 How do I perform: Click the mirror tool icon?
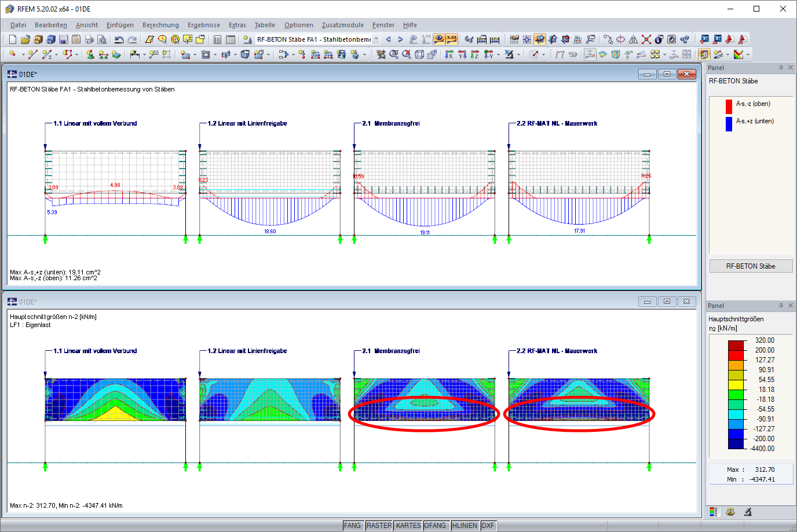(634, 39)
